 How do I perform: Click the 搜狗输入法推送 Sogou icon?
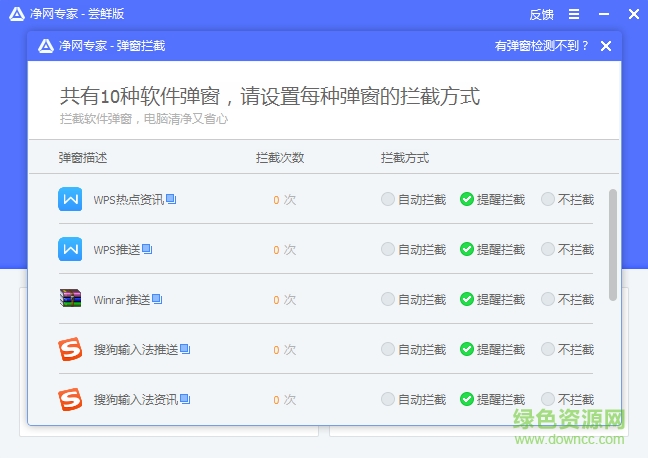[70, 349]
